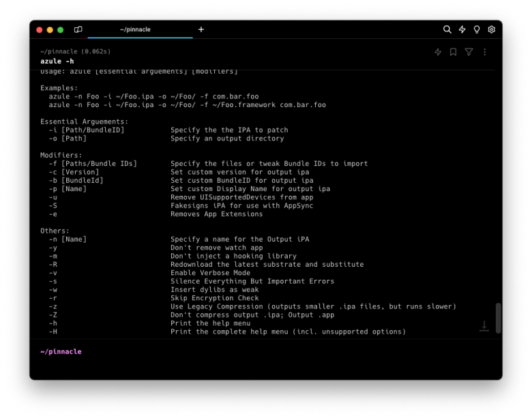Click '-c [Version]' option text
532x419 pixels.
click(x=74, y=172)
